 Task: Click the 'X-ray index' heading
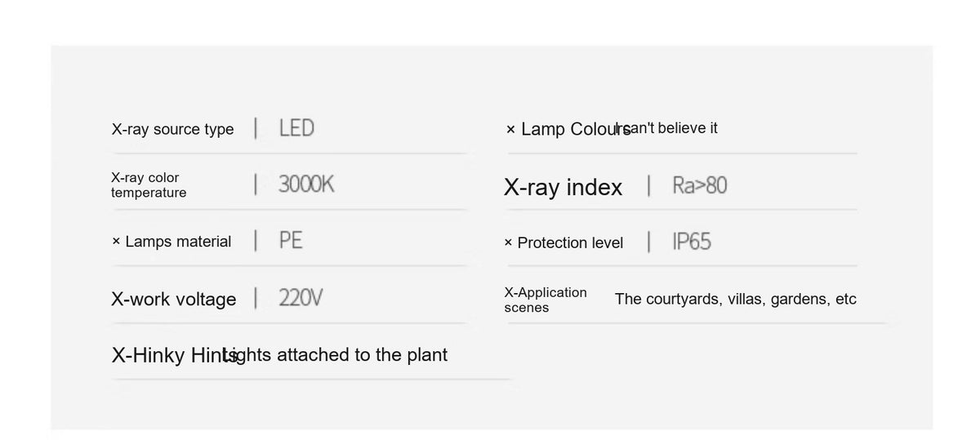pyautogui.click(x=563, y=187)
